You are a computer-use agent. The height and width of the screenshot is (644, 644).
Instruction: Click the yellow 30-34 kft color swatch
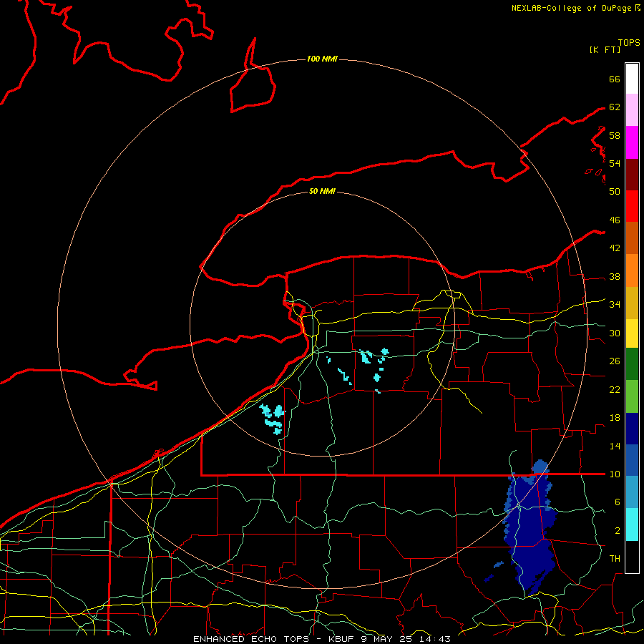[x=632, y=333]
